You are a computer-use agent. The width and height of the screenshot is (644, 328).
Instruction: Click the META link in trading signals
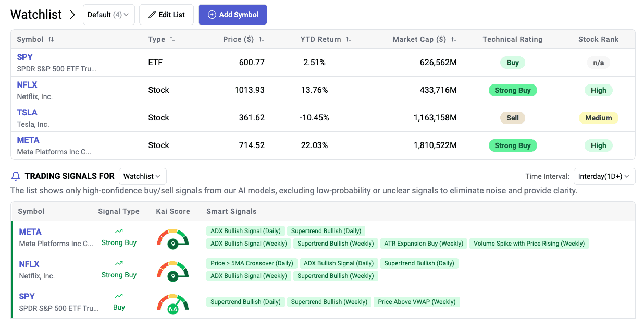(30, 232)
